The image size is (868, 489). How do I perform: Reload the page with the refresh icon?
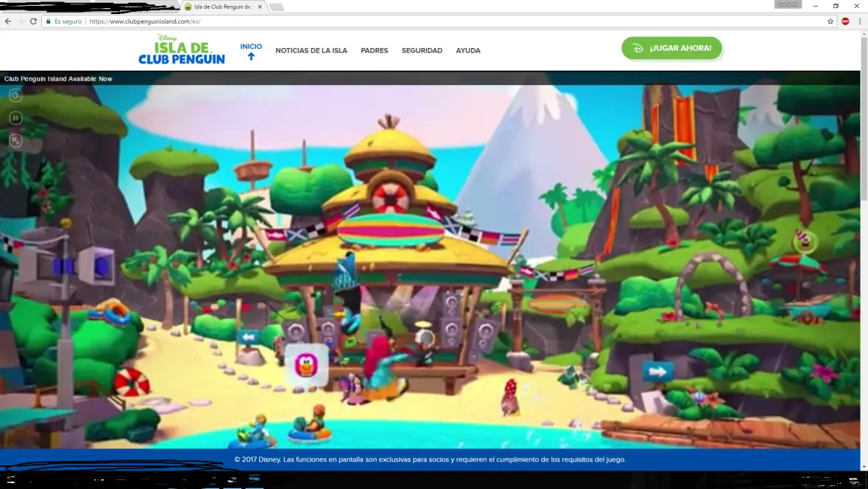pyautogui.click(x=33, y=21)
